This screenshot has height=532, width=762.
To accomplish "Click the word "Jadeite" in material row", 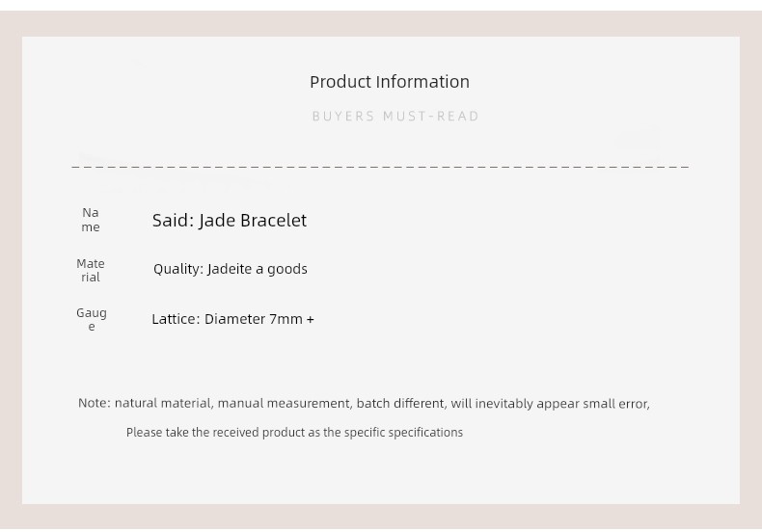I will click(x=231, y=269).
